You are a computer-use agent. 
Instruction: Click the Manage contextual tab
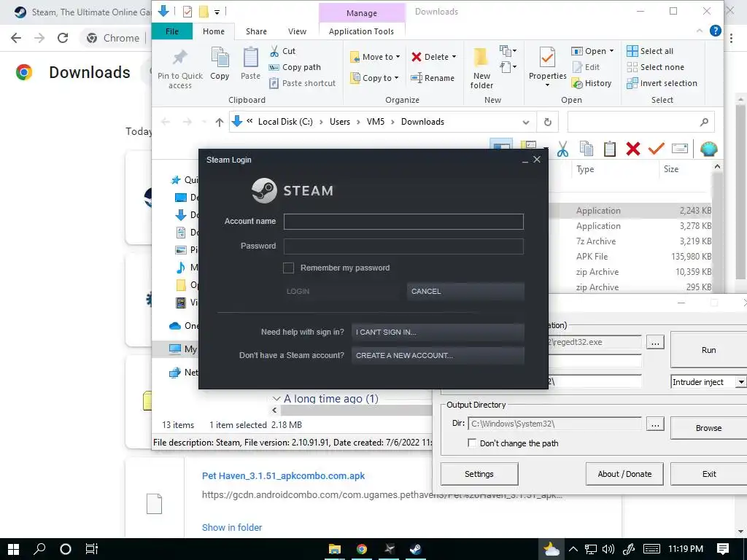click(362, 13)
